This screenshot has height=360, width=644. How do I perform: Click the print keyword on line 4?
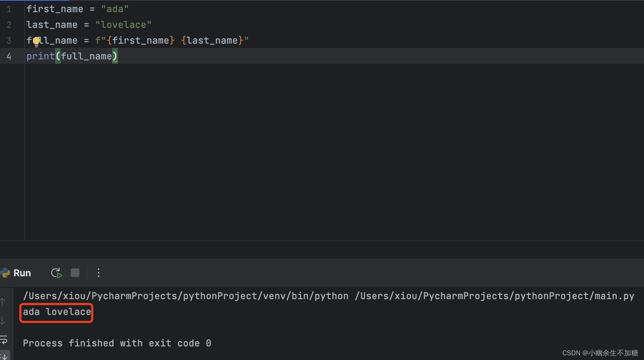click(x=40, y=56)
